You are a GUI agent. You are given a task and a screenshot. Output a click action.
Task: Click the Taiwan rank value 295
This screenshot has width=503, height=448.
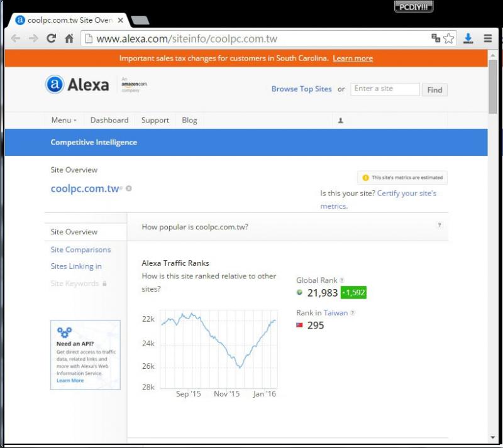(316, 325)
